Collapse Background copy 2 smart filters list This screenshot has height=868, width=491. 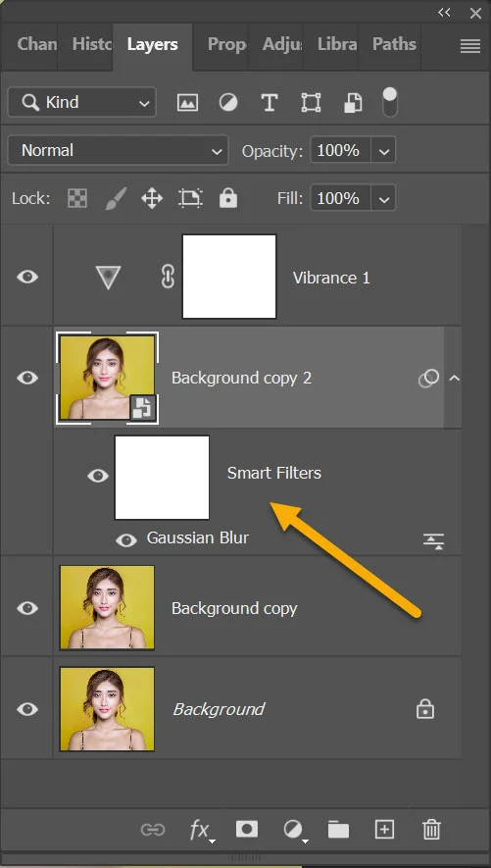click(454, 379)
